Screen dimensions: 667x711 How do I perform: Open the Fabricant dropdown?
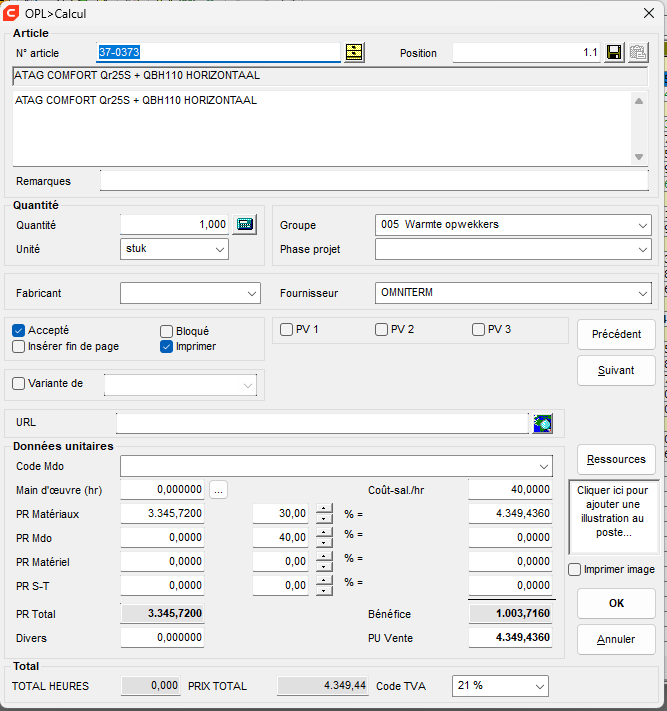(x=190, y=293)
